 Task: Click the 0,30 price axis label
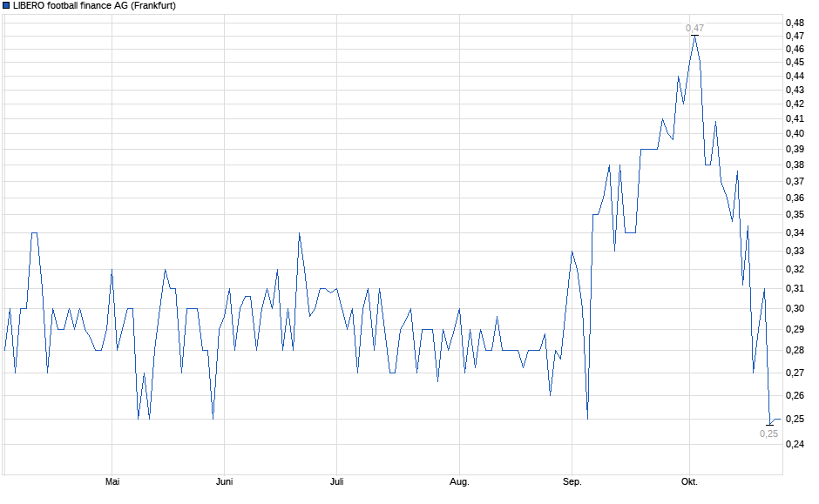point(794,308)
